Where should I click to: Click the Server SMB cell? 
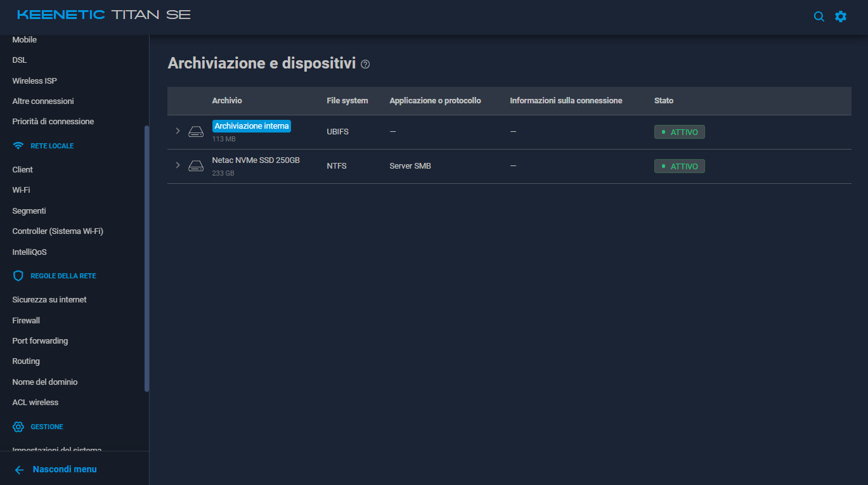point(410,166)
